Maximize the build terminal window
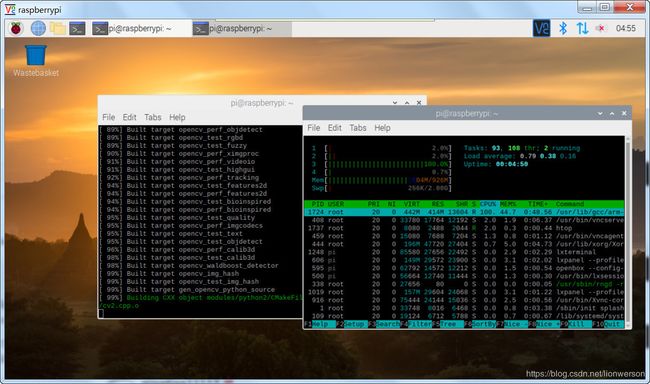 point(407,102)
